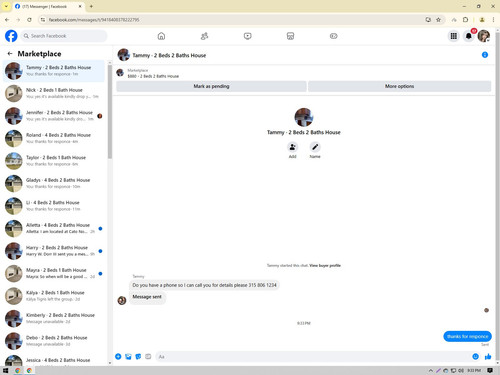Click the browser address bar
500x375 pixels.
[233, 20]
